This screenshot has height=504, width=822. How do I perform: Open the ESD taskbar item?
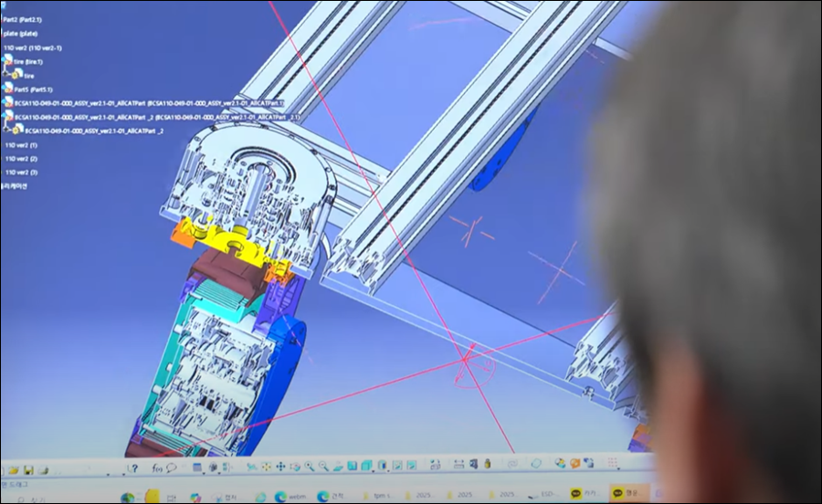coord(543,495)
